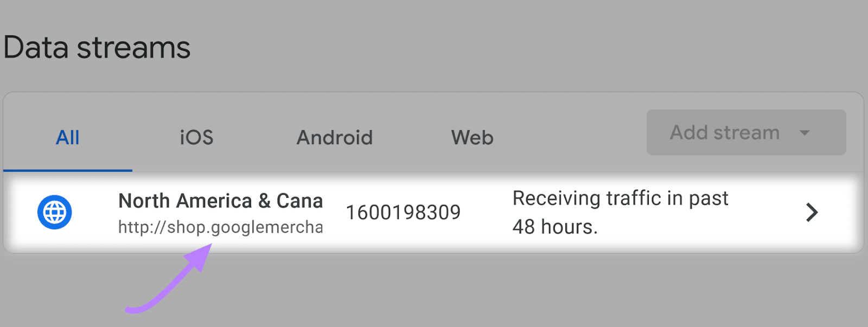The width and height of the screenshot is (868, 327).
Task: Click the globe web stream icon
Action: [x=54, y=212]
